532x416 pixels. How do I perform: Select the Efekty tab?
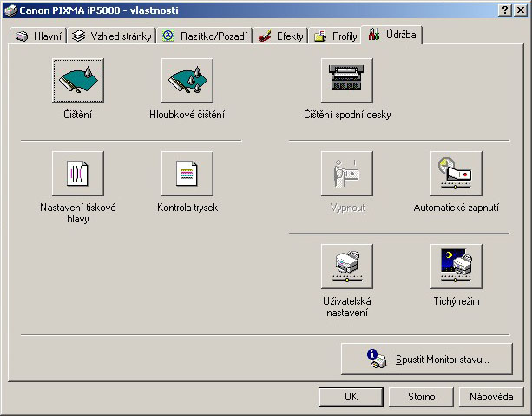(x=281, y=36)
